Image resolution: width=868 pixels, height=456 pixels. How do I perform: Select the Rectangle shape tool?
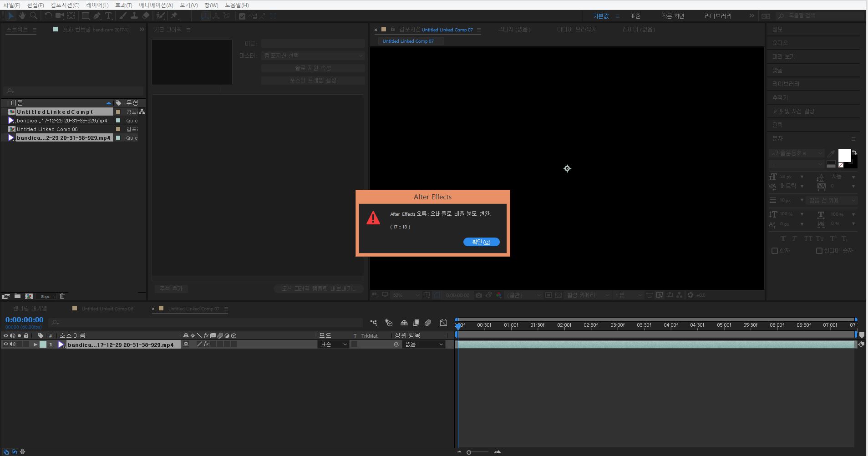point(85,16)
